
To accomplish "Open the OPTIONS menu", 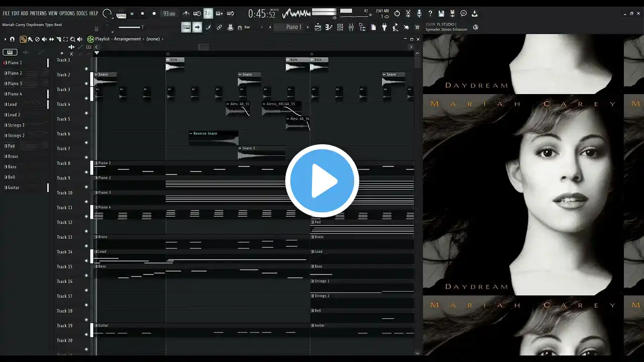I will [67, 13].
